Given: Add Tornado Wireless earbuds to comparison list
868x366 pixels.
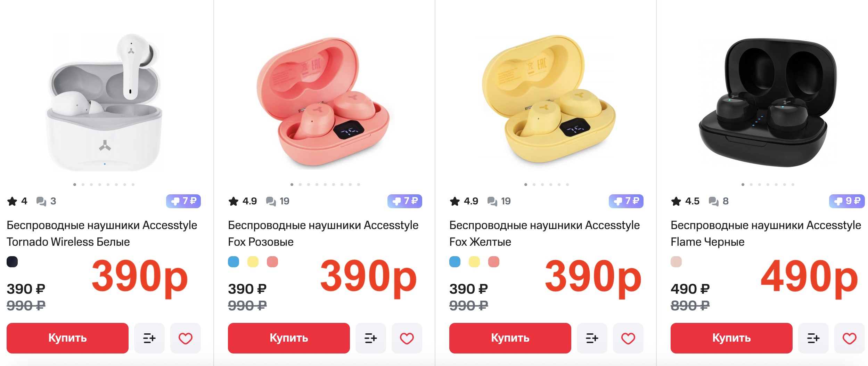Looking at the screenshot, I should (149, 338).
